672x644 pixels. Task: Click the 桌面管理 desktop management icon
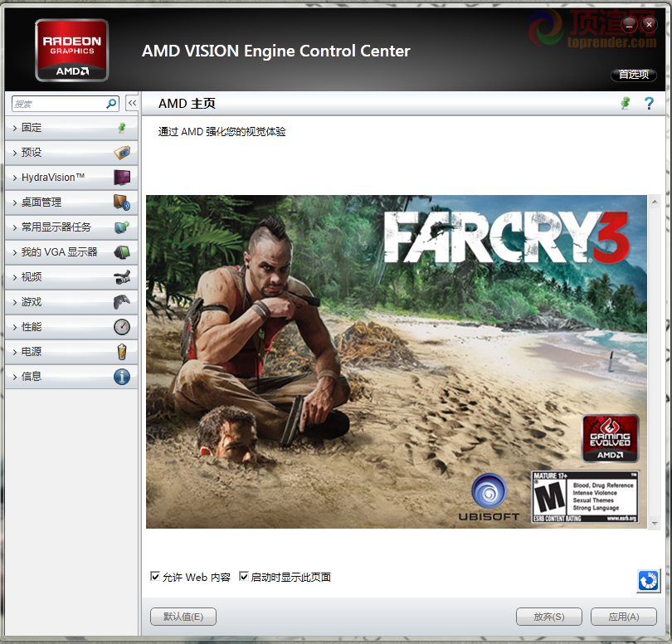click(x=122, y=202)
